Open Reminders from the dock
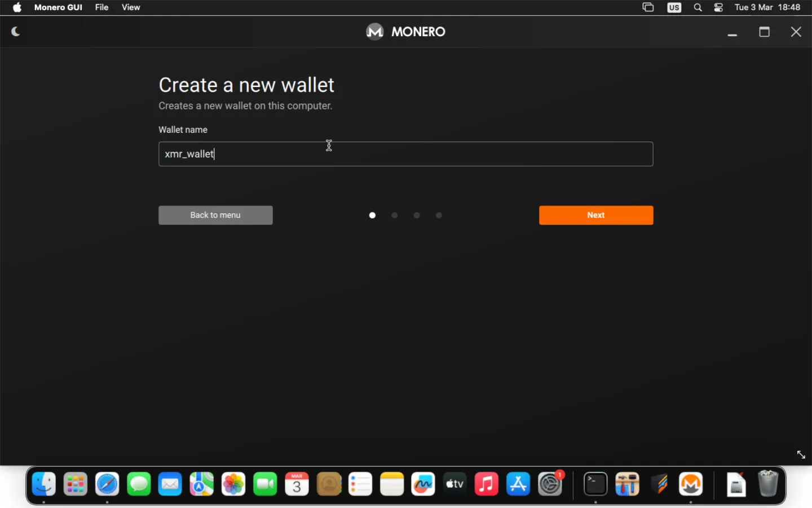The height and width of the screenshot is (508, 812). [360, 484]
